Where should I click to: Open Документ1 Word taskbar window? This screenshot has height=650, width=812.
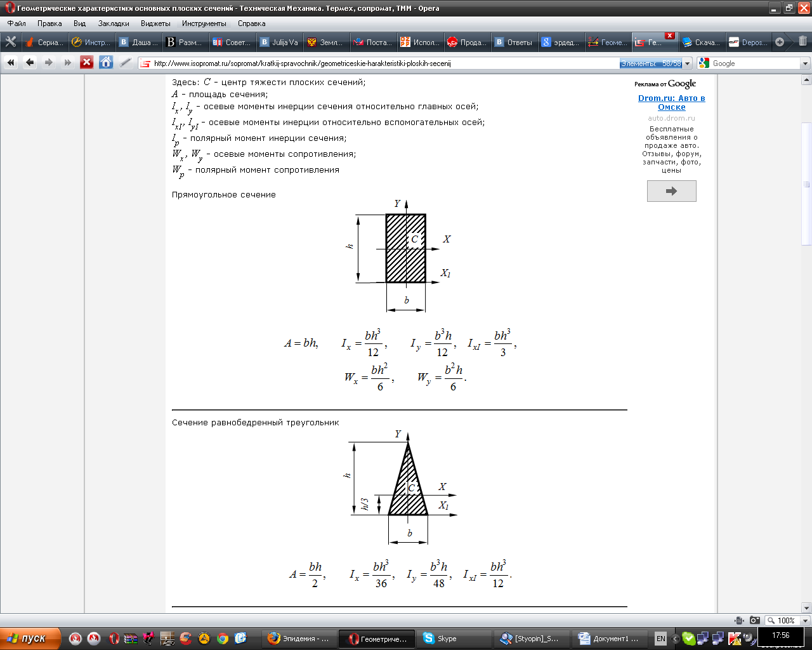pos(609,639)
